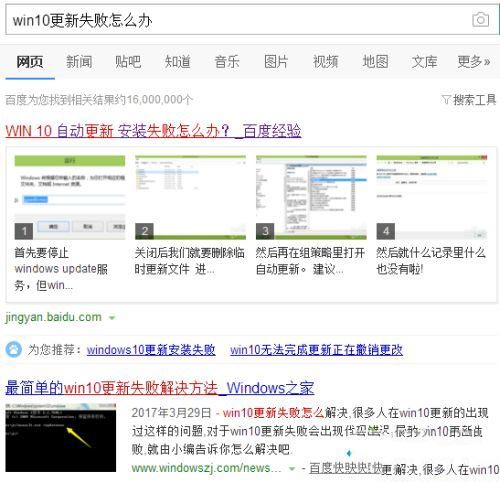
Task: Select the 网页 tab
Action: pyautogui.click(x=30, y=62)
